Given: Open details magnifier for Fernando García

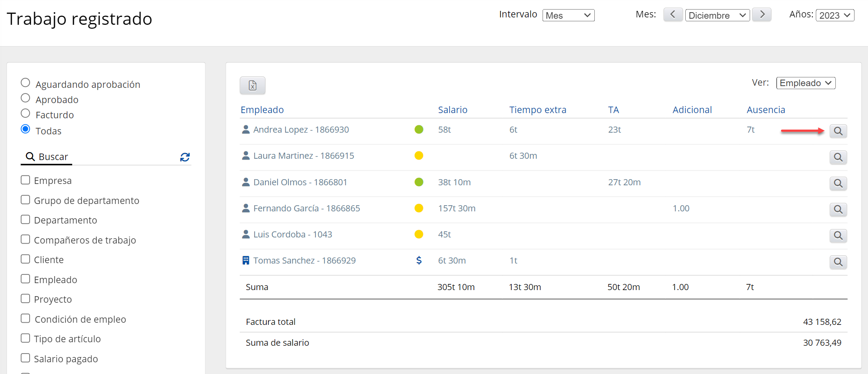Looking at the screenshot, I should [x=838, y=209].
